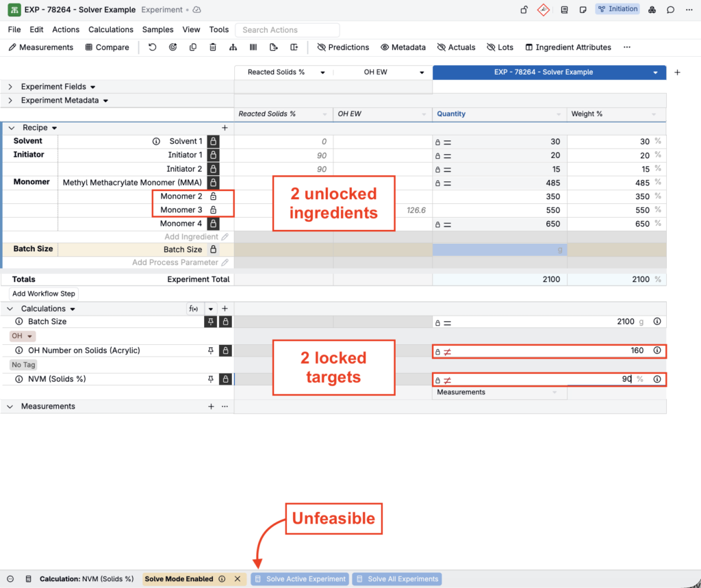Toggle the lock on Monomer 4
Viewport: 701px width, 588px height.
(214, 224)
